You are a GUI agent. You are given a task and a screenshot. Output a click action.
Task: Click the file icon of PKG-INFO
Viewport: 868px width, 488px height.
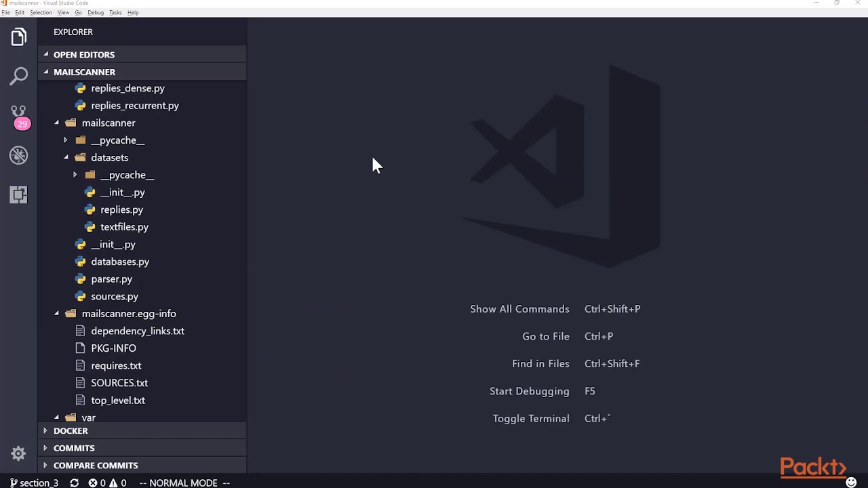click(81, 348)
